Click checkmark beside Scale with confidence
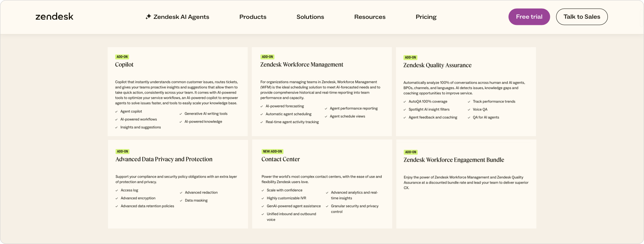644x244 pixels. [263, 190]
